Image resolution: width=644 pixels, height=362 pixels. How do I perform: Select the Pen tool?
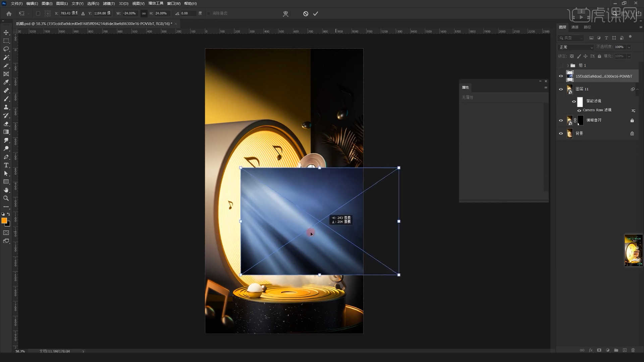pyautogui.click(x=6, y=157)
